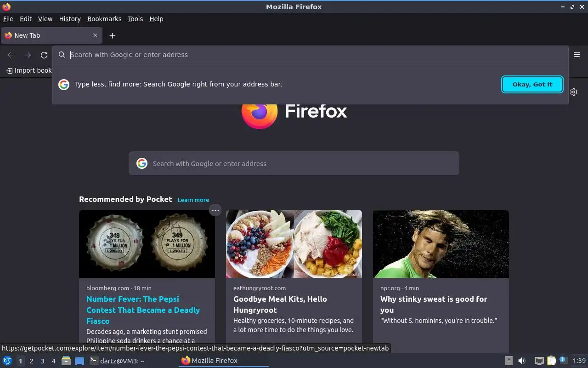Open the File menu

pos(8,19)
